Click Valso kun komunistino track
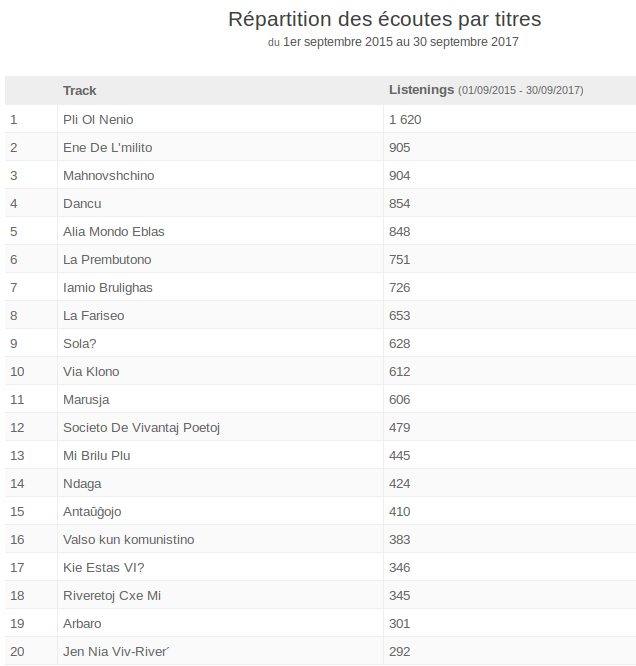 128,539
